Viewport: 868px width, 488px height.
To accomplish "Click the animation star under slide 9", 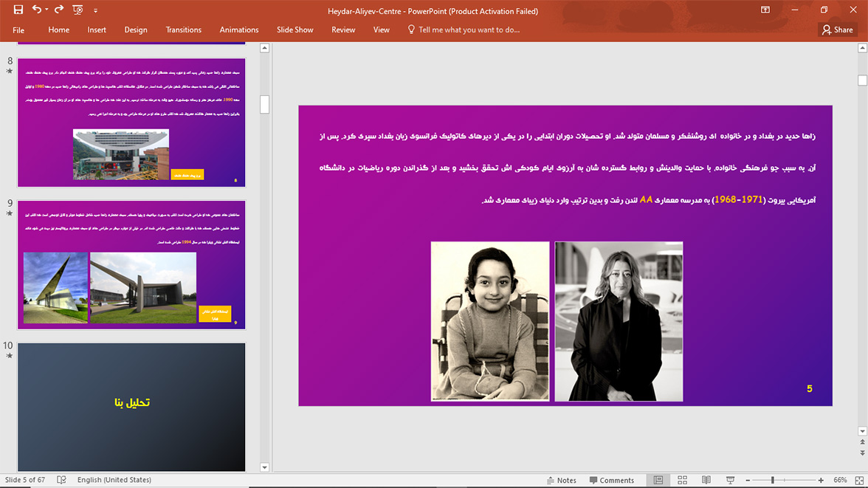I will [9, 213].
